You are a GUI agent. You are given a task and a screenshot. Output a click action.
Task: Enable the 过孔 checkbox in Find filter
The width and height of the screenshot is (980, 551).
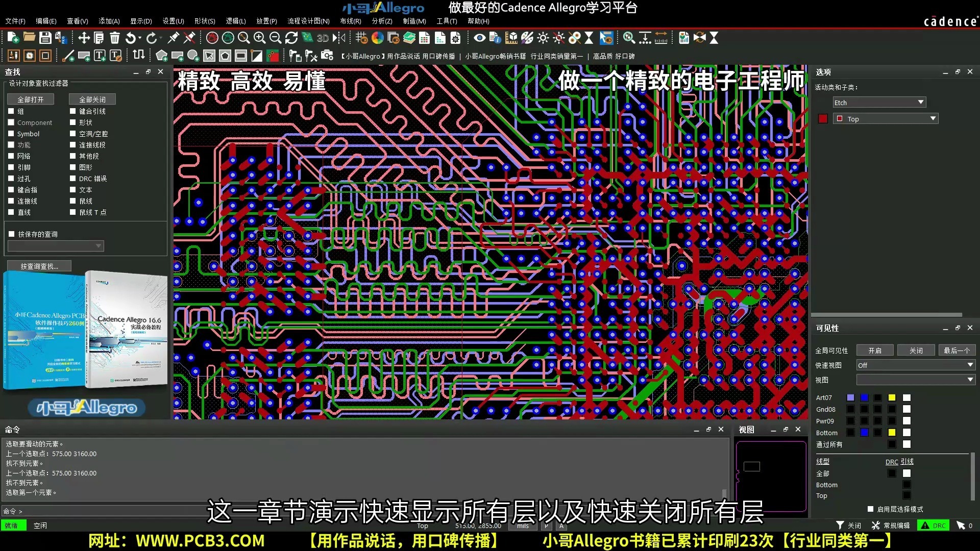tap(11, 179)
